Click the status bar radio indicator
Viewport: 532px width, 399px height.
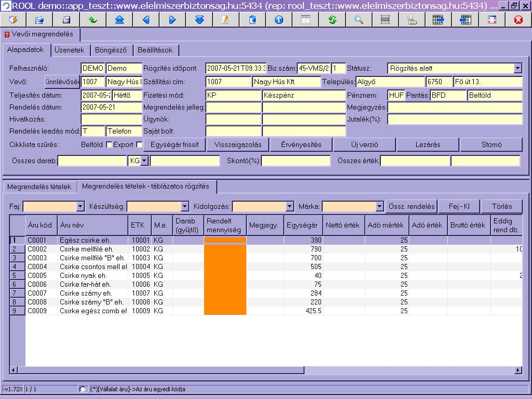pos(83,389)
